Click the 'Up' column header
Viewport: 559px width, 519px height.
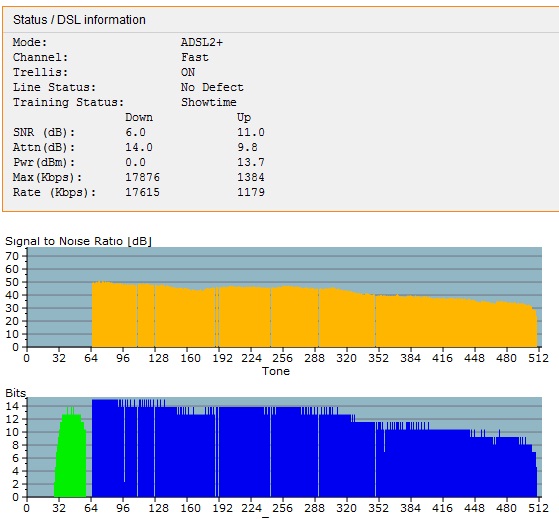244,117
